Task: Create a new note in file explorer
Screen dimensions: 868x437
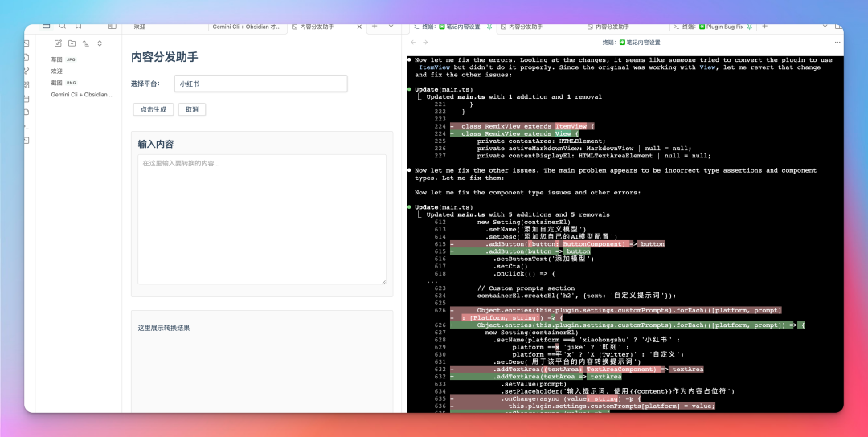Action: tap(58, 43)
